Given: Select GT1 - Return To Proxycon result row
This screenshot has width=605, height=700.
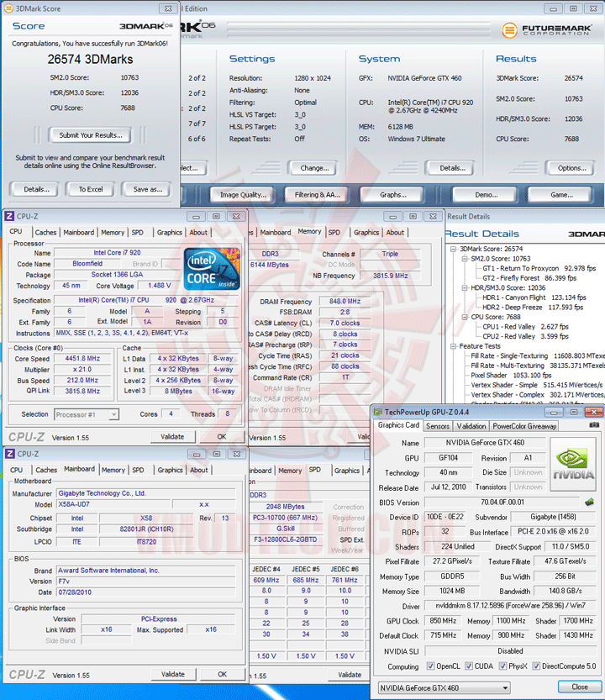Looking at the screenshot, I should point(539,268).
